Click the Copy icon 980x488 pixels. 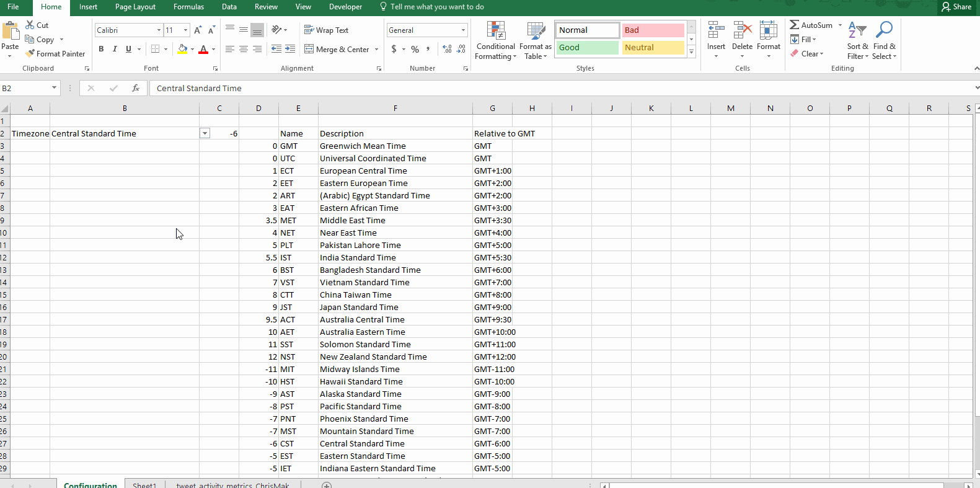tap(30, 39)
